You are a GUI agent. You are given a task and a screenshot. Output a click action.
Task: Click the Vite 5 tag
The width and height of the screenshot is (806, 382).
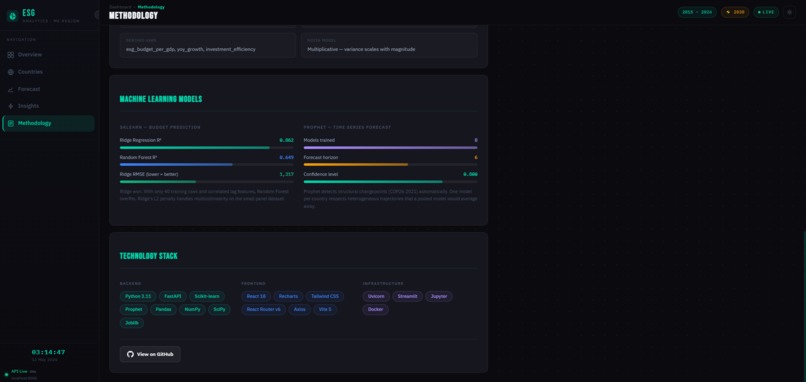coord(325,310)
